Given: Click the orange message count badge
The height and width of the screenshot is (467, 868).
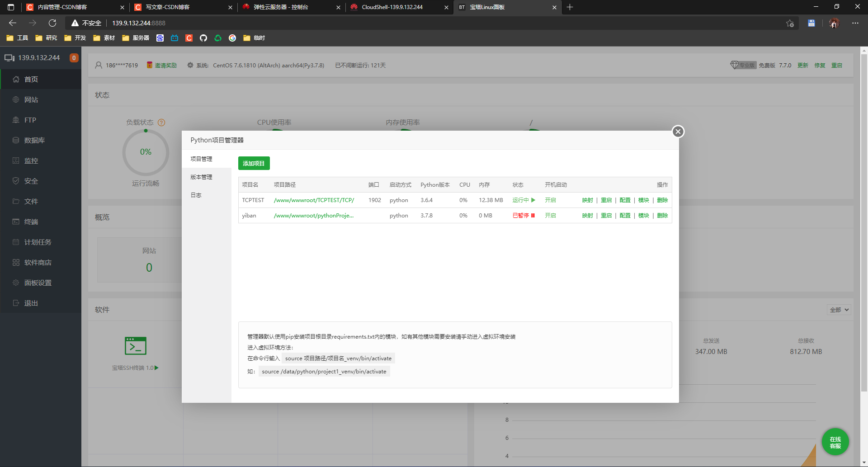Looking at the screenshot, I should [74, 58].
